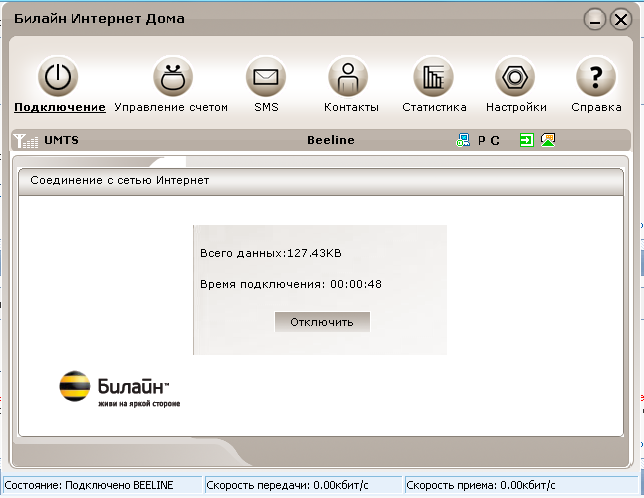Select the Подключение tab label
The height and width of the screenshot is (498, 644).
click(60, 107)
